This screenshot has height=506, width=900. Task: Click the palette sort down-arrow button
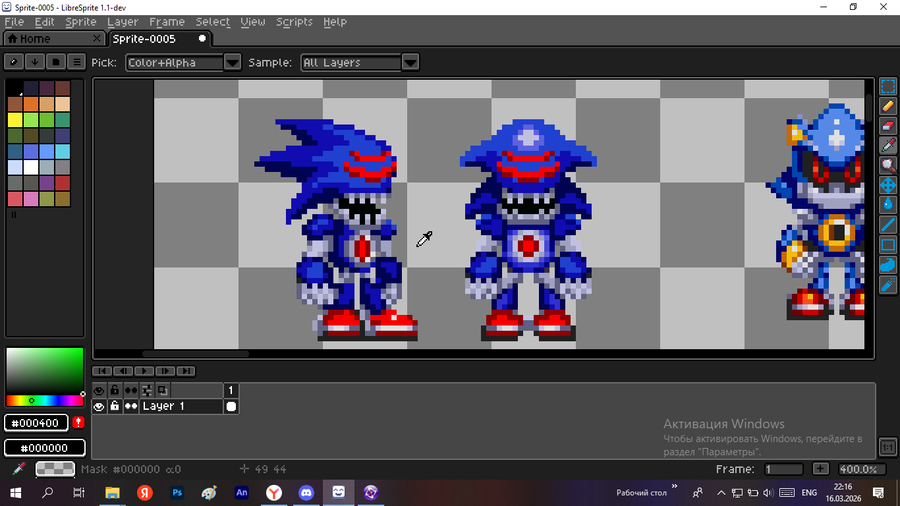pyautogui.click(x=35, y=62)
